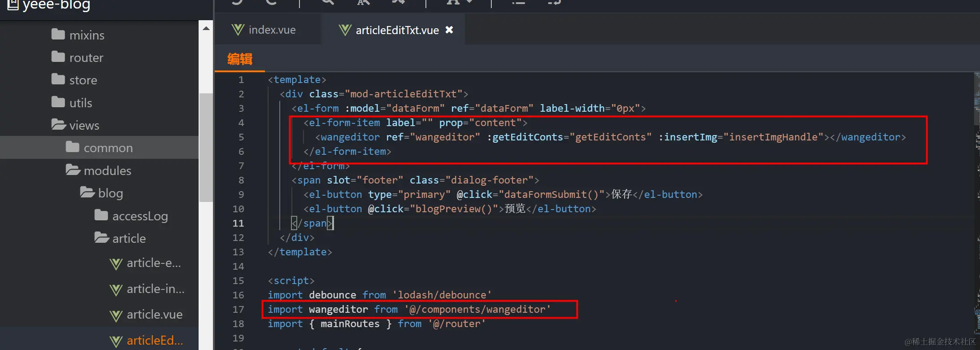Close the articleEditTxt.vue tab
The image size is (980, 350).
point(449,30)
